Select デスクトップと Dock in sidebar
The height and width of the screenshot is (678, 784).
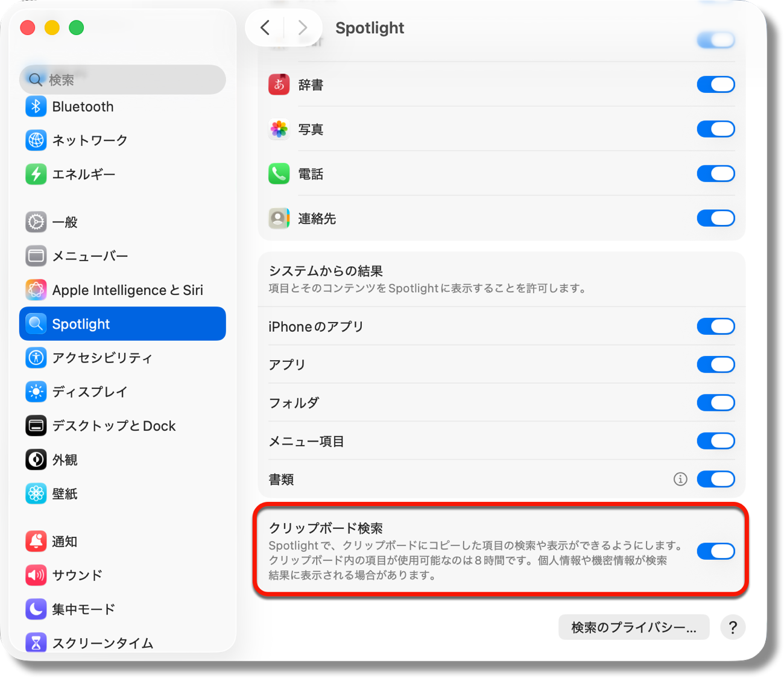(x=113, y=426)
